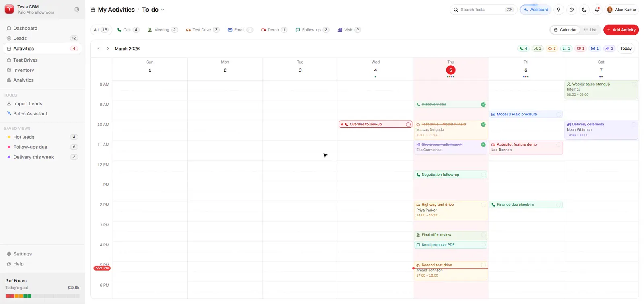Select the Visit filter tab
Viewport: 644px width, 304px height.
click(x=349, y=30)
